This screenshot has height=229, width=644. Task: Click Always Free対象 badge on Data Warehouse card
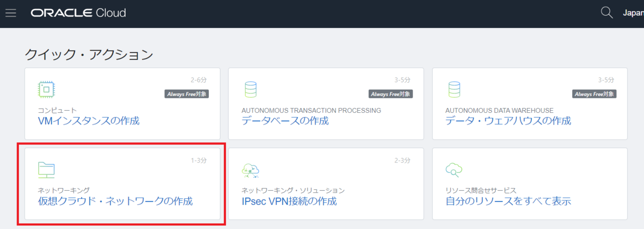click(x=595, y=94)
